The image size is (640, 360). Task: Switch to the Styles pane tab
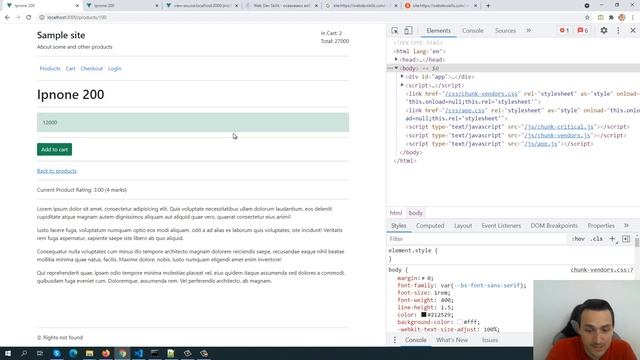point(398,226)
